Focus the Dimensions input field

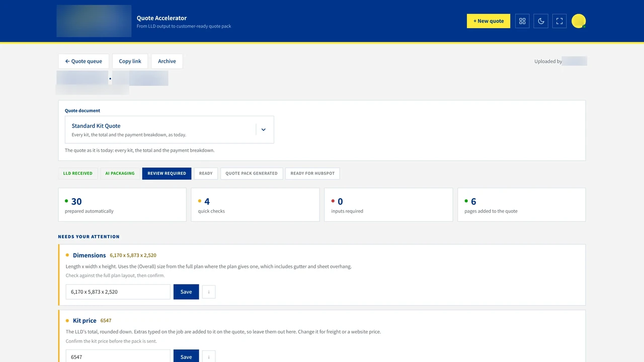coord(118,292)
